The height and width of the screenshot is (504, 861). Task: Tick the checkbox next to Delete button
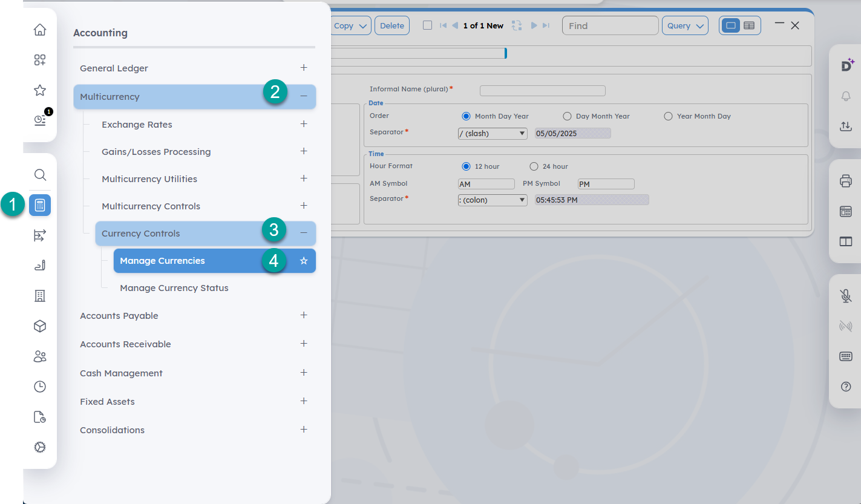click(427, 25)
